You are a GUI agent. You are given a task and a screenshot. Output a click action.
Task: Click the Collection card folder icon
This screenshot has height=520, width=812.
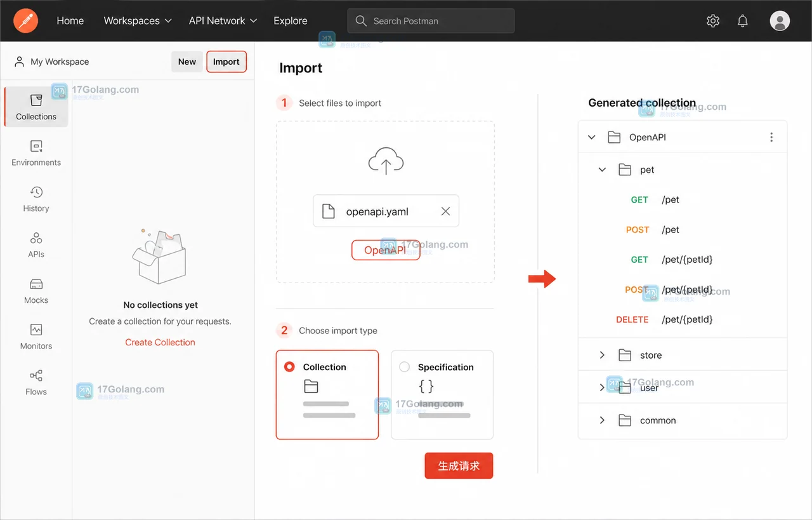(311, 385)
